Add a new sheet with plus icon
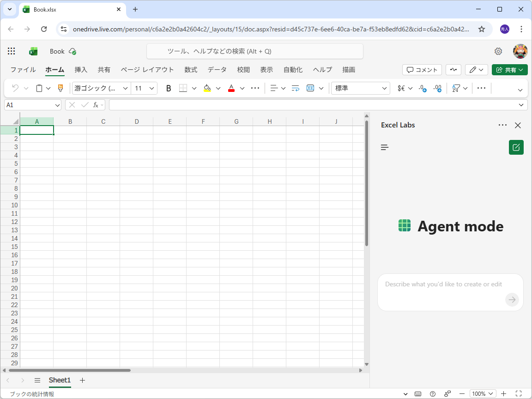This screenshot has height=399, width=532. click(82, 381)
